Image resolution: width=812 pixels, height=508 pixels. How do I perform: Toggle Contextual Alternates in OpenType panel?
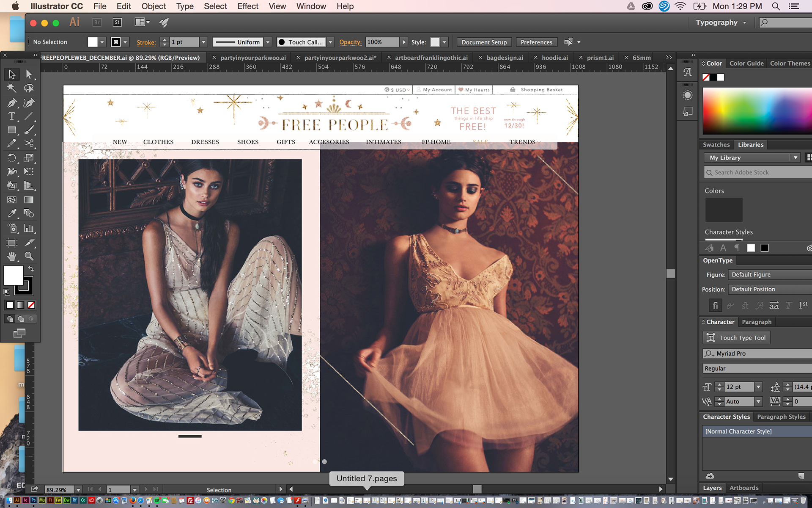(x=730, y=305)
